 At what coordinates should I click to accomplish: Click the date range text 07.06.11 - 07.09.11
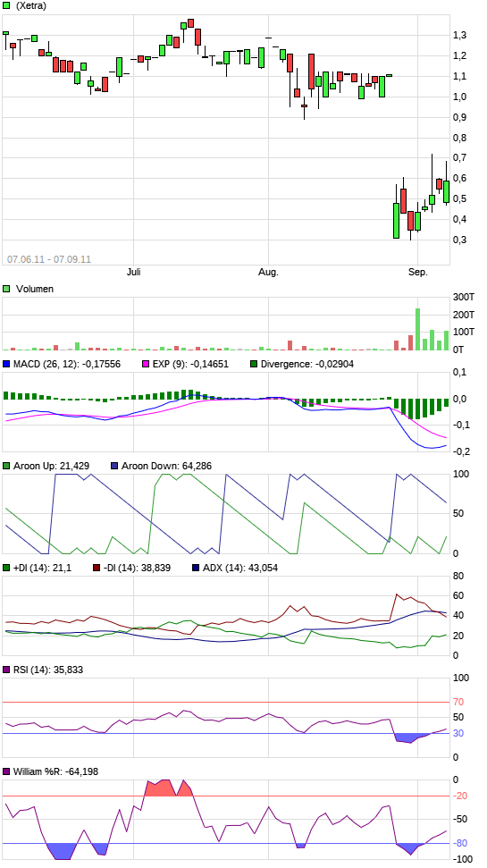[x=49, y=259]
